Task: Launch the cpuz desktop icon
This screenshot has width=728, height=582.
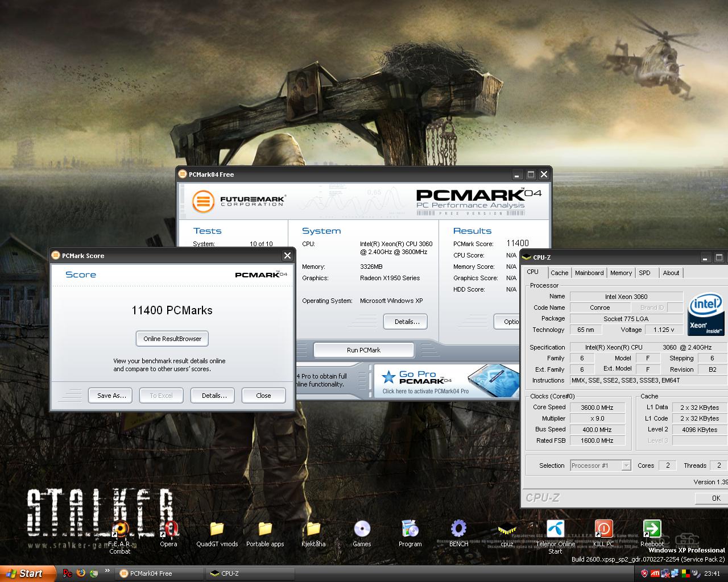Action: (507, 533)
